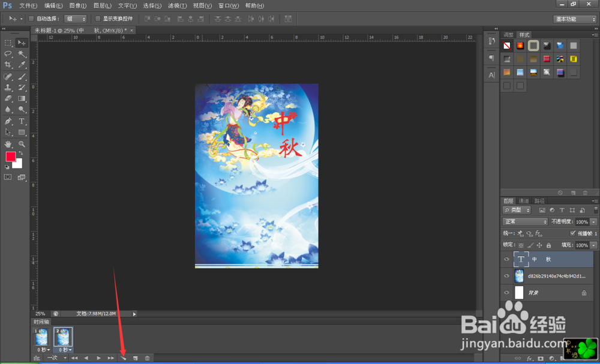Lock layer position icon
This screenshot has height=364, width=600.
(x=539, y=245)
